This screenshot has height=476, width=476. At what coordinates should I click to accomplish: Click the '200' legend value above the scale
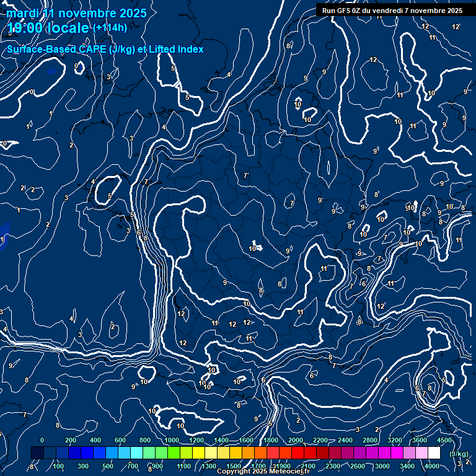[x=71, y=440]
